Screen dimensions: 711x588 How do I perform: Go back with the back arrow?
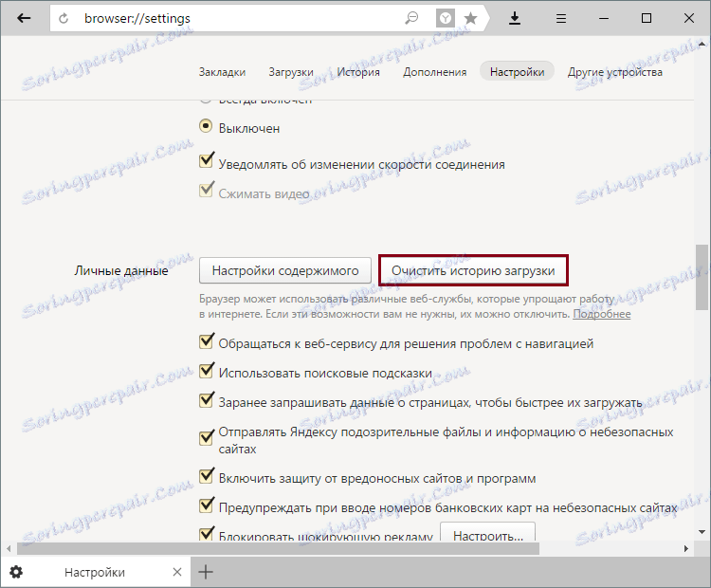24,18
